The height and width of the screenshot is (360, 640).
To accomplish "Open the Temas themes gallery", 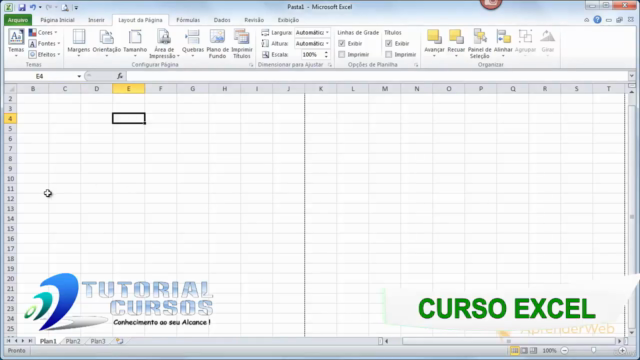I will [x=16, y=42].
